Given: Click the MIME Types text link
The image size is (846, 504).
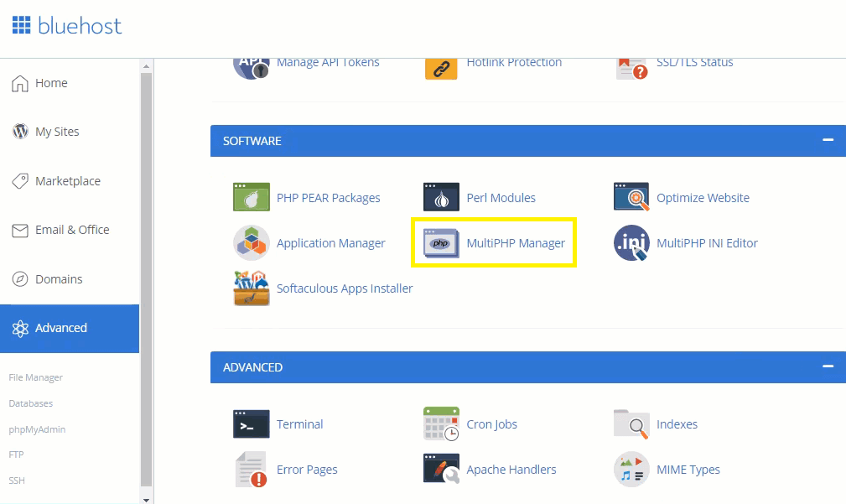Looking at the screenshot, I should [x=688, y=470].
